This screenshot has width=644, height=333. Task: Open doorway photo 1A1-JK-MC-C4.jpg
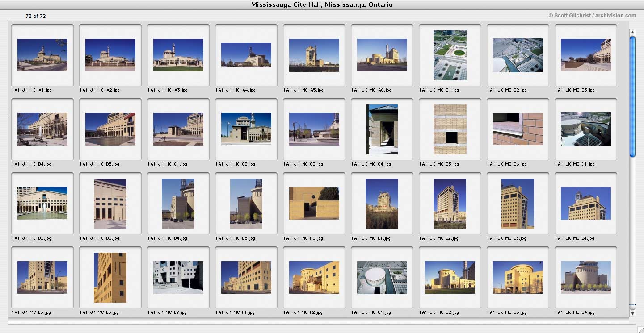382,129
